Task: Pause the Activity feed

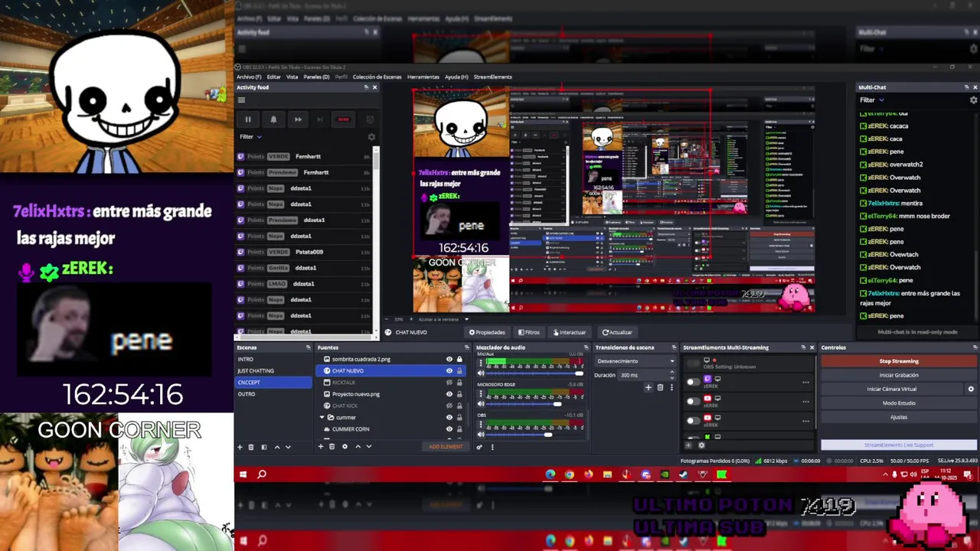Action: (247, 119)
